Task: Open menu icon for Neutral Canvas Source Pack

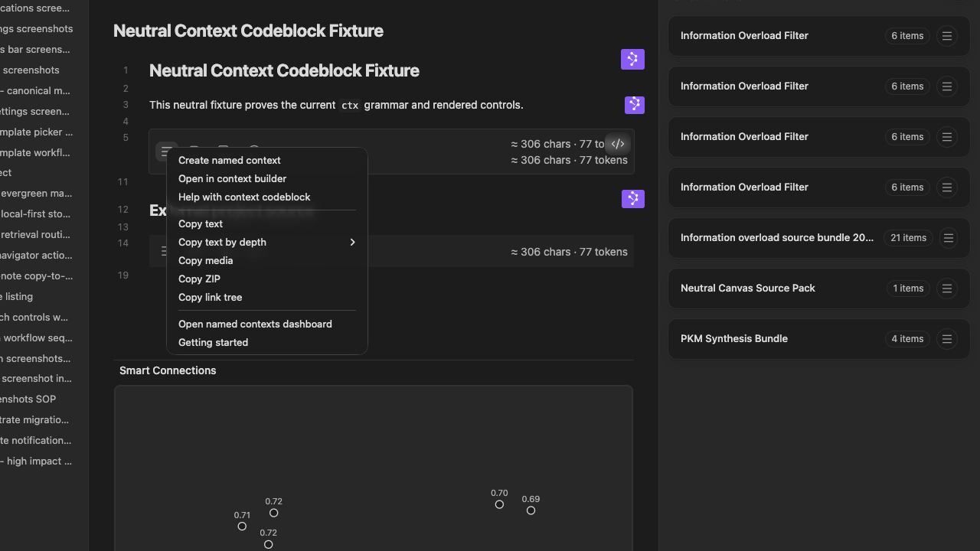Action: [947, 289]
